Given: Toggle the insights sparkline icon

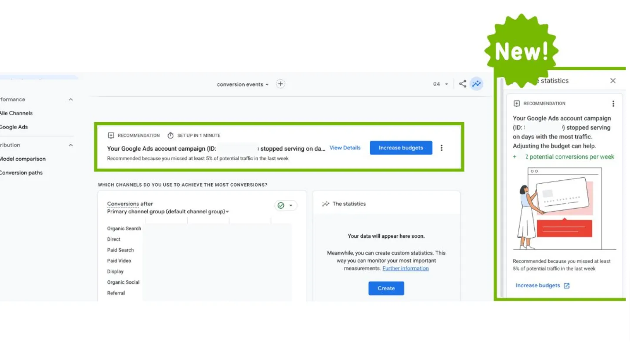Looking at the screenshot, I should tap(477, 84).
